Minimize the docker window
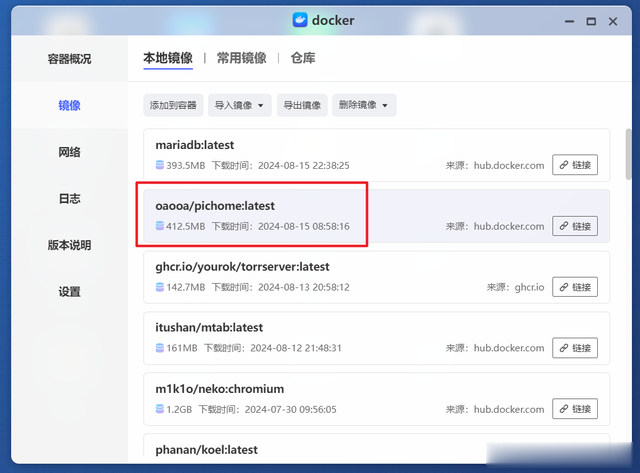This screenshot has height=473, width=640. [x=569, y=21]
